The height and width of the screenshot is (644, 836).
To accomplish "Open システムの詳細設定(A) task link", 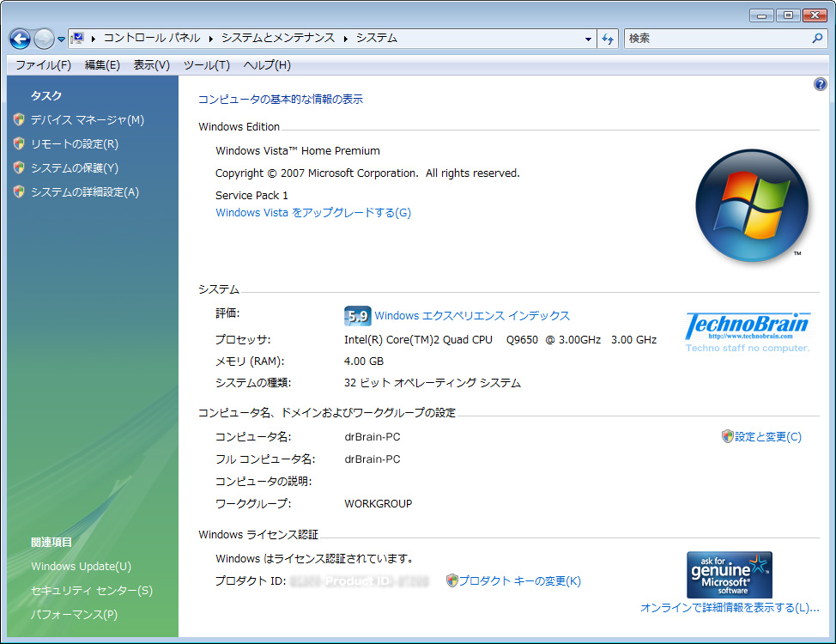I will point(85,192).
